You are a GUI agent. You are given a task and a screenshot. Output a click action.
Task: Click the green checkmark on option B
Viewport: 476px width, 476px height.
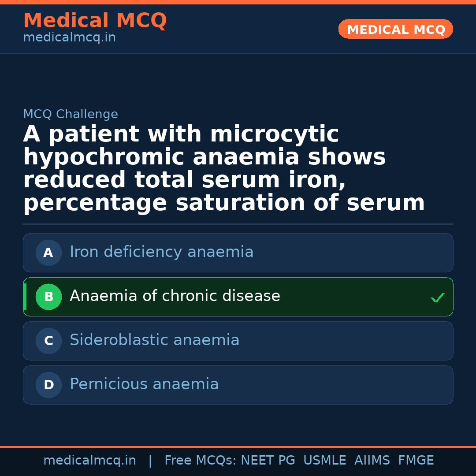coord(437,298)
